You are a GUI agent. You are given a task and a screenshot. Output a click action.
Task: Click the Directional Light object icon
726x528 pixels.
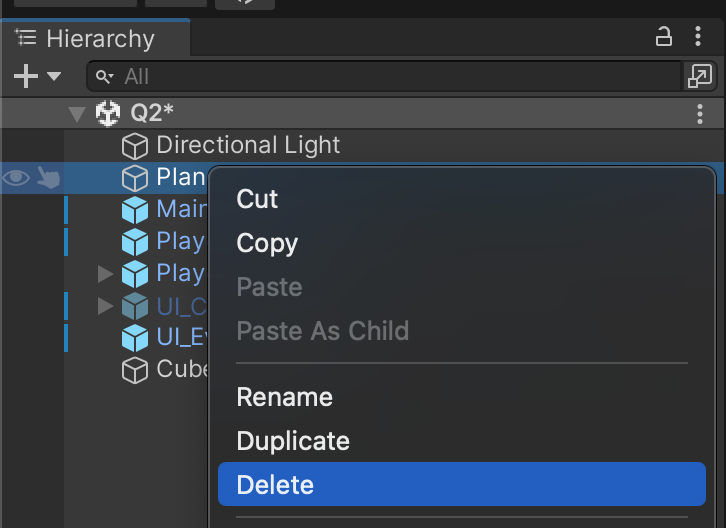pyautogui.click(x=134, y=146)
